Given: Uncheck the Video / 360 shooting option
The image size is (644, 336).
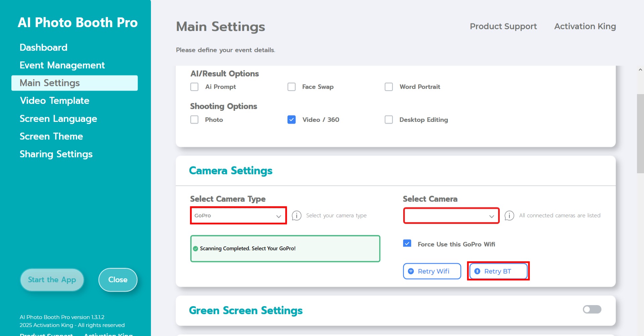Looking at the screenshot, I should (x=291, y=120).
